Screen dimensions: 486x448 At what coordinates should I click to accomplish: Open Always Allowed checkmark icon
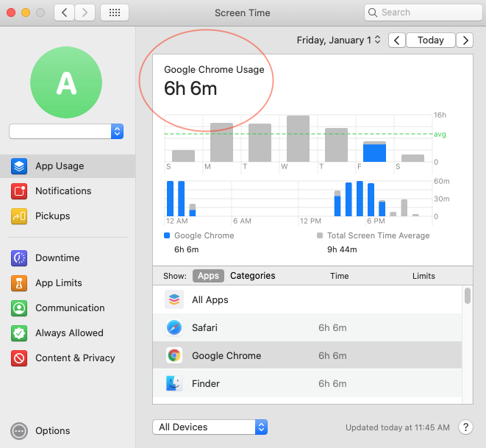pos(19,333)
